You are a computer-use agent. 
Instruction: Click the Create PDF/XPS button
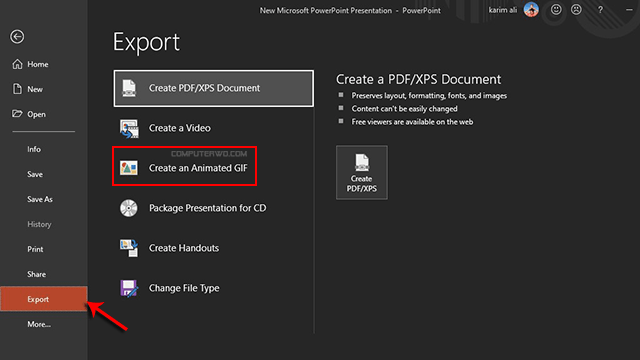click(x=362, y=173)
